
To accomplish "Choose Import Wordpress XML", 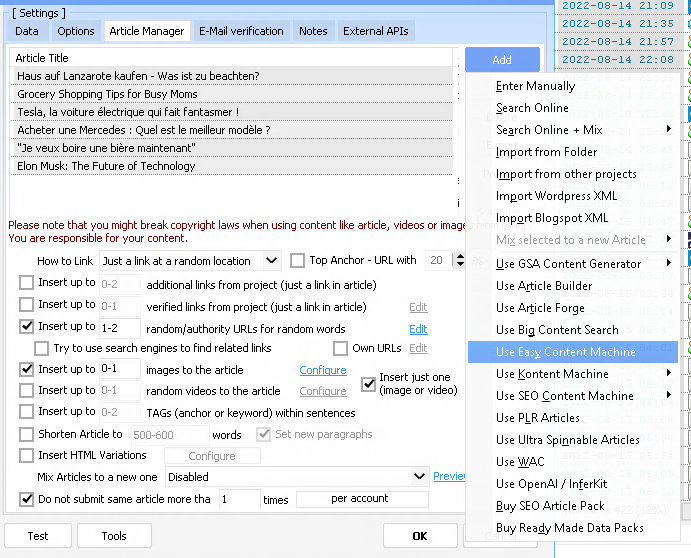I will pyautogui.click(x=556, y=196).
